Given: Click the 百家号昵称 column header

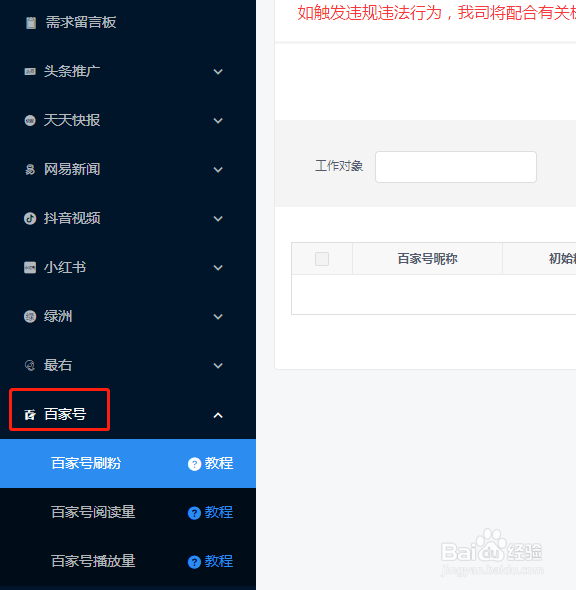Looking at the screenshot, I should [427, 259].
